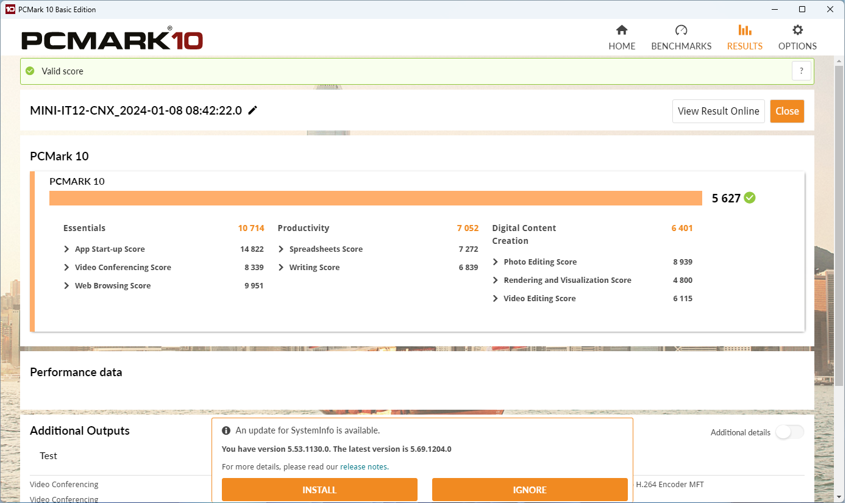Click the Spreadsheets value 7 272
The image size is (868, 503).
(x=469, y=249)
